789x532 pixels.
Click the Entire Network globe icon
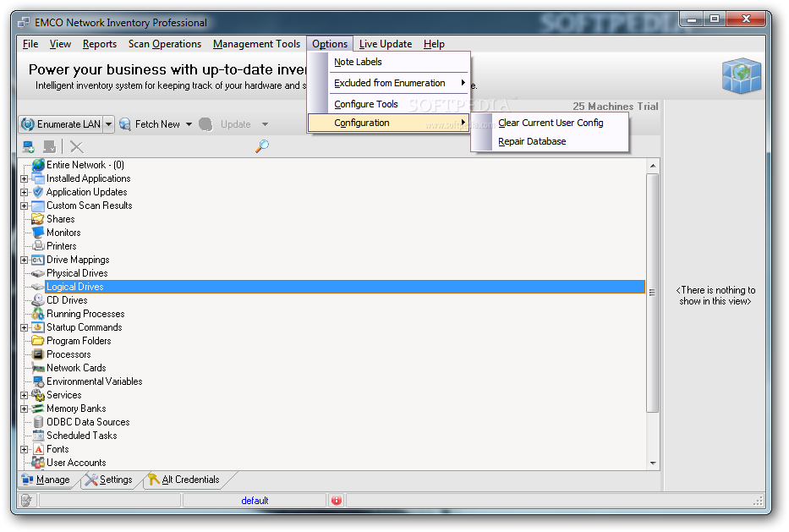click(38, 165)
